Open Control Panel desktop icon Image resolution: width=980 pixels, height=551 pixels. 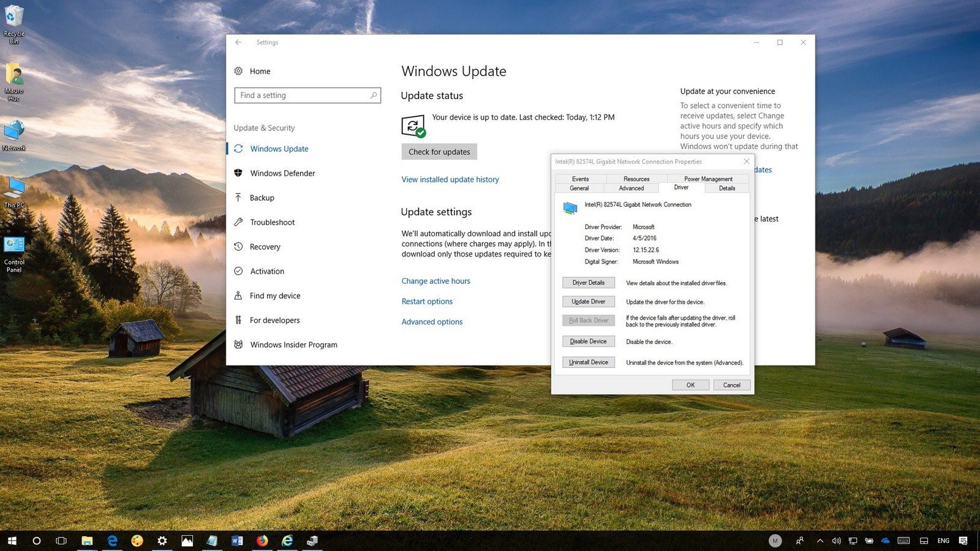(13, 254)
